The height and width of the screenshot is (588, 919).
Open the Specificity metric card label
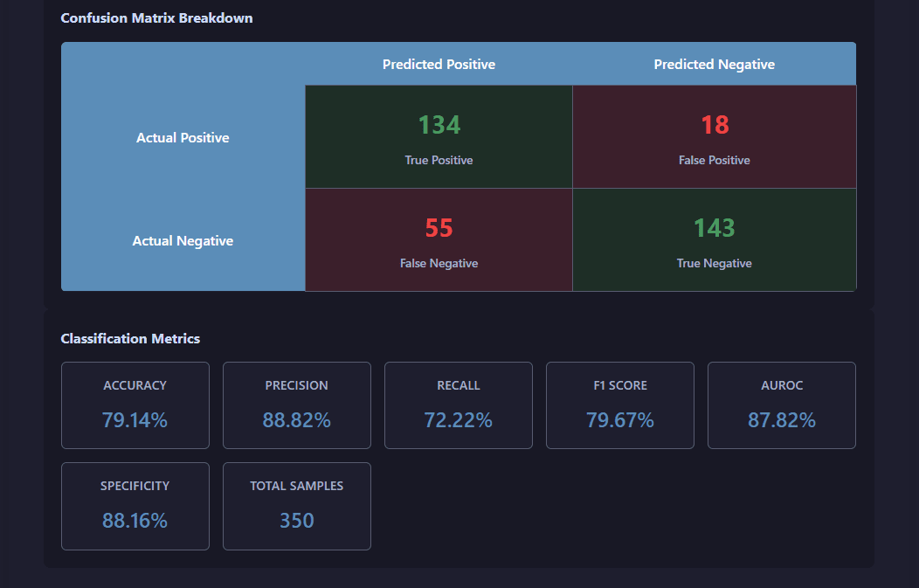tap(135, 486)
